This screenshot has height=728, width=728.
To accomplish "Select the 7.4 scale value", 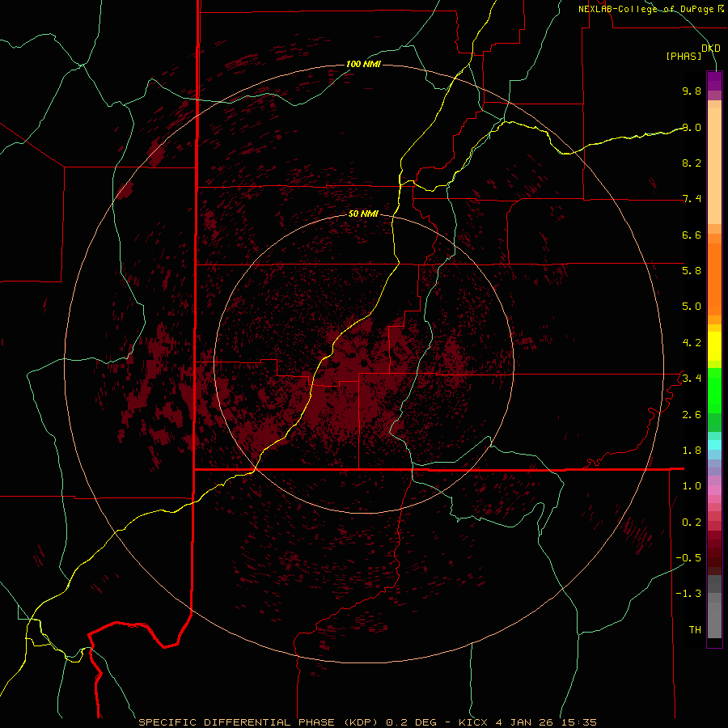I will click(x=692, y=199).
